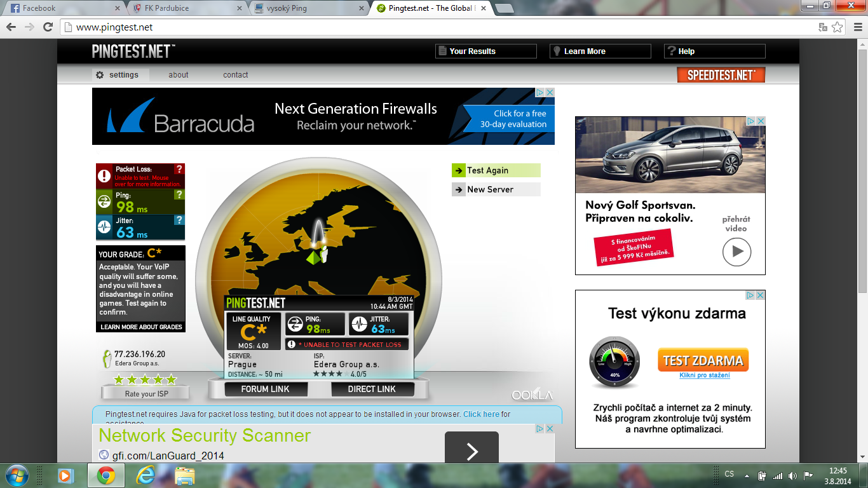Image resolution: width=868 pixels, height=488 pixels.
Task: Bookmark this page with the star
Action: pos(837,27)
